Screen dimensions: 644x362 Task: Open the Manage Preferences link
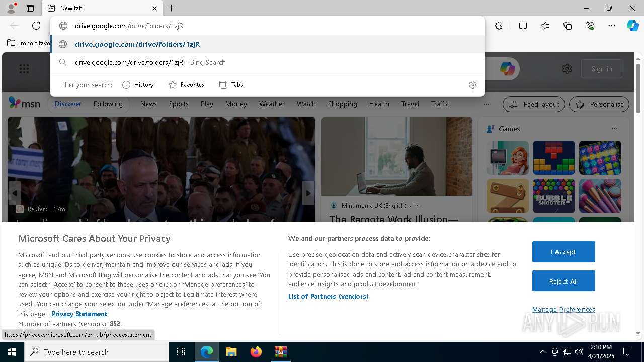pos(563,309)
